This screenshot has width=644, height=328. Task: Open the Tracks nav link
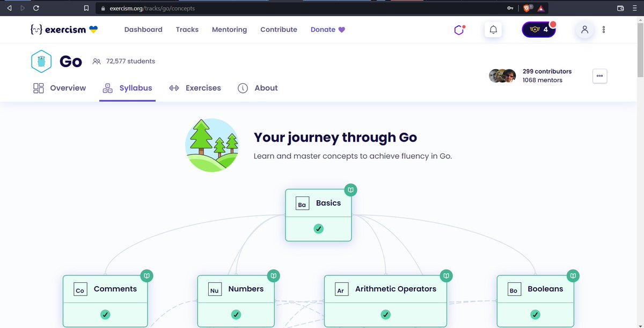click(187, 30)
